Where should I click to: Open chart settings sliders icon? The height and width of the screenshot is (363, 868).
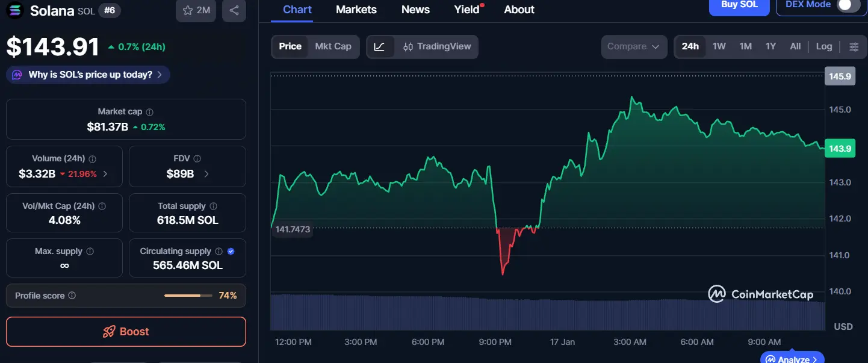point(854,46)
